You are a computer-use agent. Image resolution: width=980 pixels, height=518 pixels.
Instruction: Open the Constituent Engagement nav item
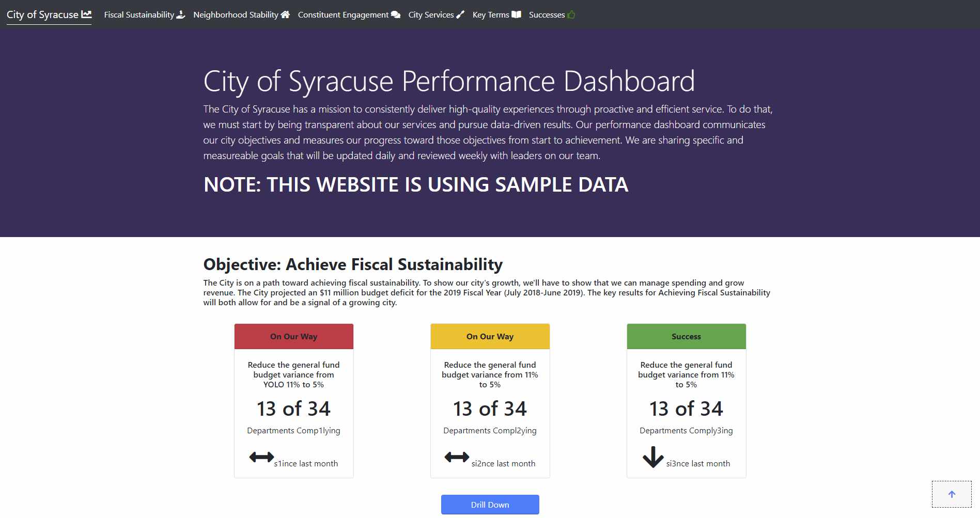coord(343,14)
